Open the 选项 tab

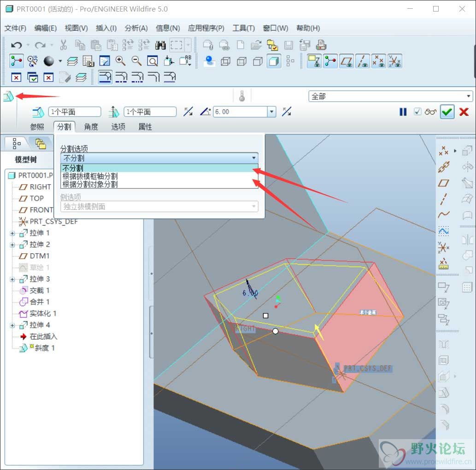click(x=118, y=127)
